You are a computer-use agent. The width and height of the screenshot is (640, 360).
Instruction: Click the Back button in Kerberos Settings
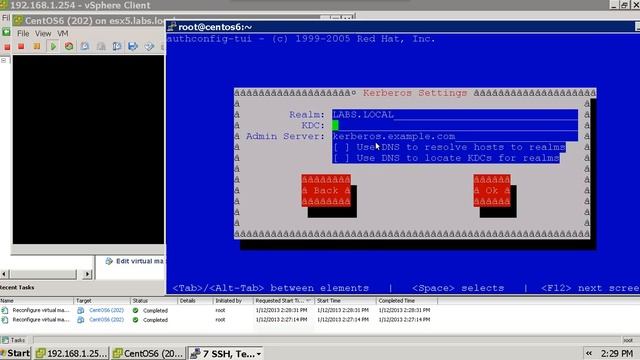point(326,191)
